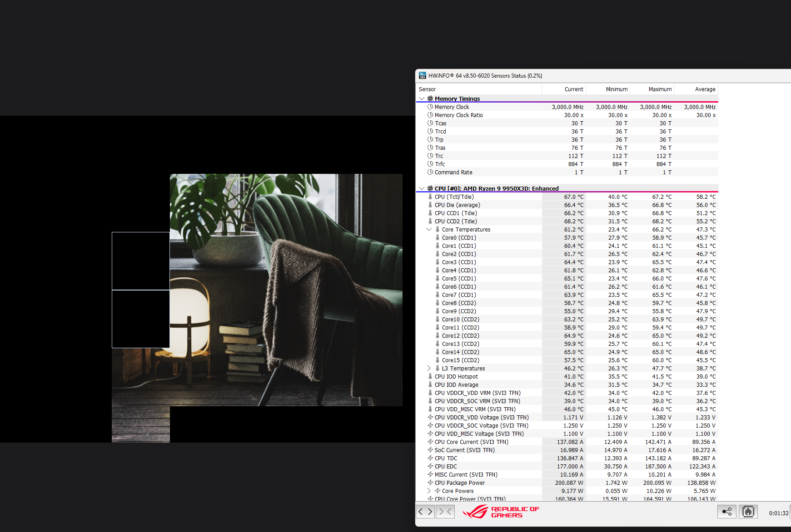Click lightning icon next to CPU TDC
The height and width of the screenshot is (532, 791).
(x=430, y=458)
